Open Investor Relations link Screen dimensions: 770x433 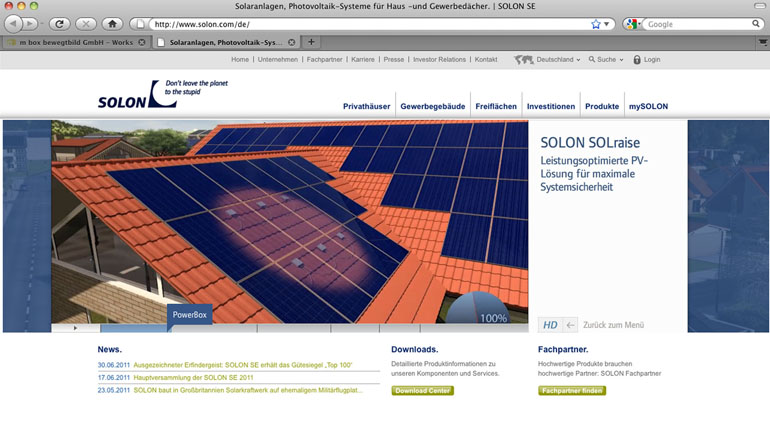pyautogui.click(x=440, y=59)
